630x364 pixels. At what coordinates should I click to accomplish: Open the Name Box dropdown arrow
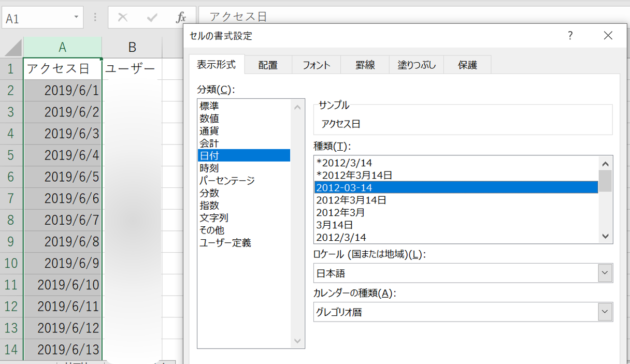[x=76, y=18]
